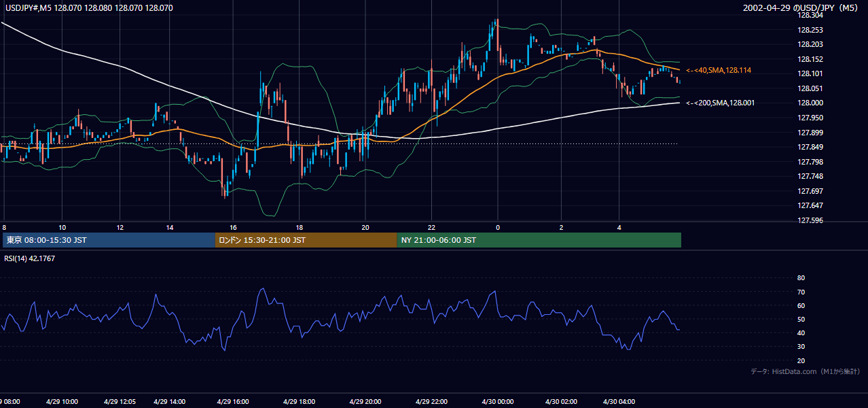868x408 pixels.
Task: Click price axis label 127.647
Action: 811,205
